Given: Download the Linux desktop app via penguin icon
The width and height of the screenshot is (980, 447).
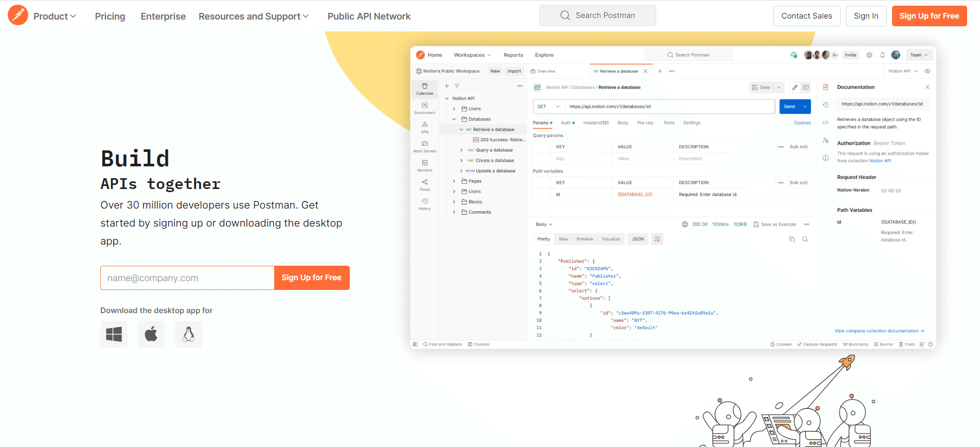Looking at the screenshot, I should pyautogui.click(x=188, y=334).
